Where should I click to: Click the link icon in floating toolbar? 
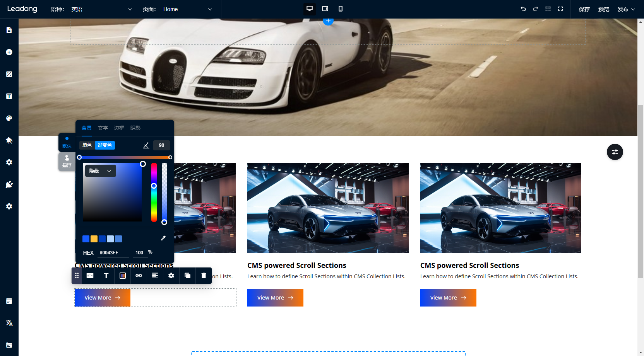click(x=139, y=276)
